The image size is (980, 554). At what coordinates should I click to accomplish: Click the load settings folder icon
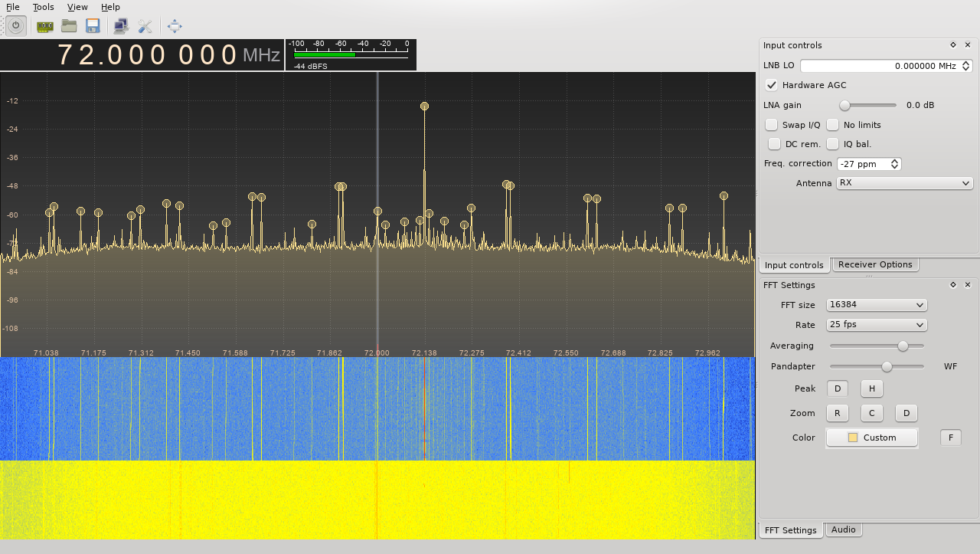(68, 25)
